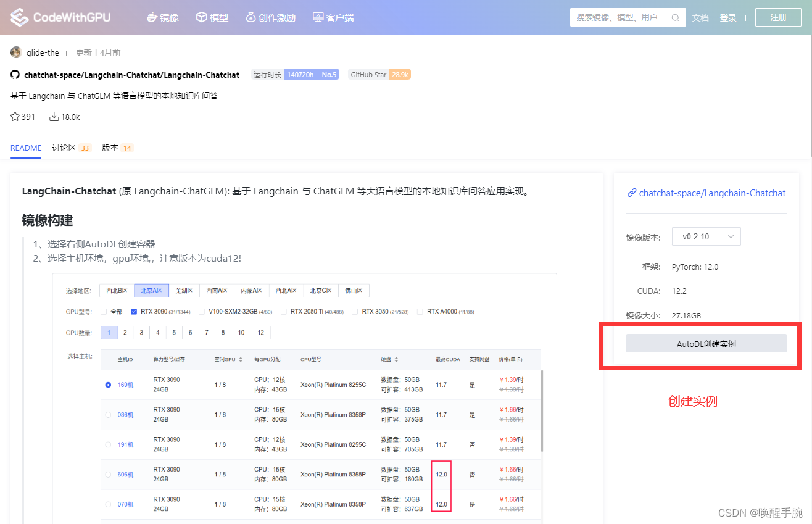Image resolution: width=812 pixels, height=524 pixels.
Task: Open the 文档 link
Action: [x=700, y=18]
